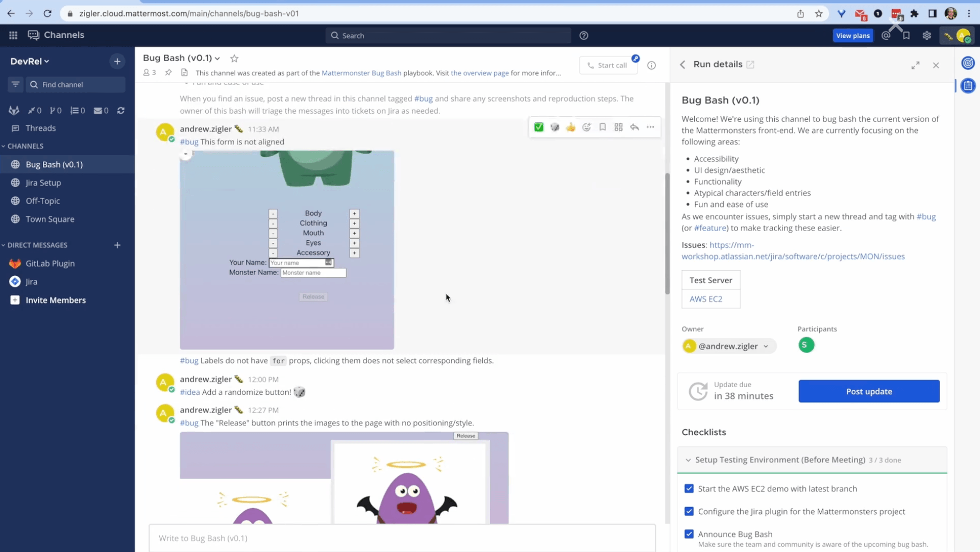Image resolution: width=980 pixels, height=552 pixels.
Task: Select Town Square channel
Action: pos(50,219)
